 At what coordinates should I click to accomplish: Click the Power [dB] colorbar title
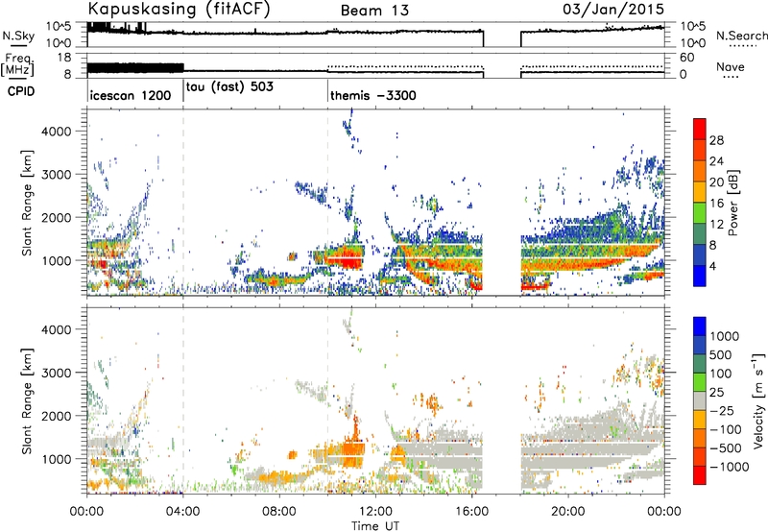[x=732, y=203]
